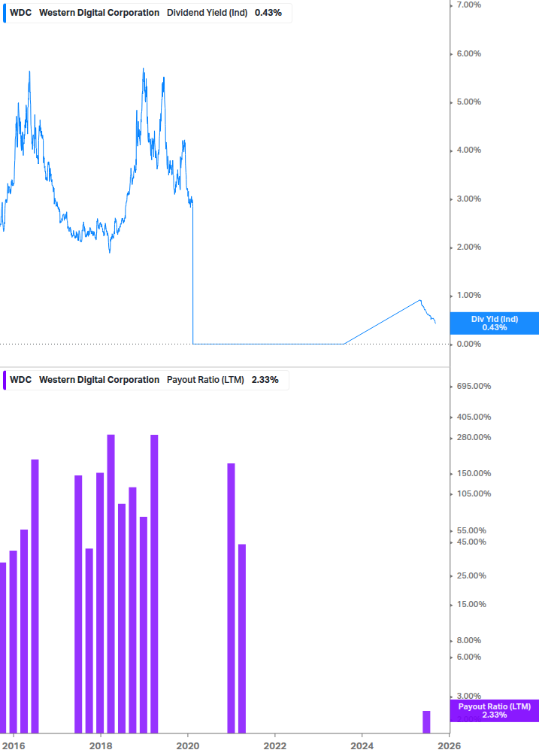Screen dimensions: 539x756
Task: Click the blue Dividend Yield legend color swatch
Action: (5, 13)
